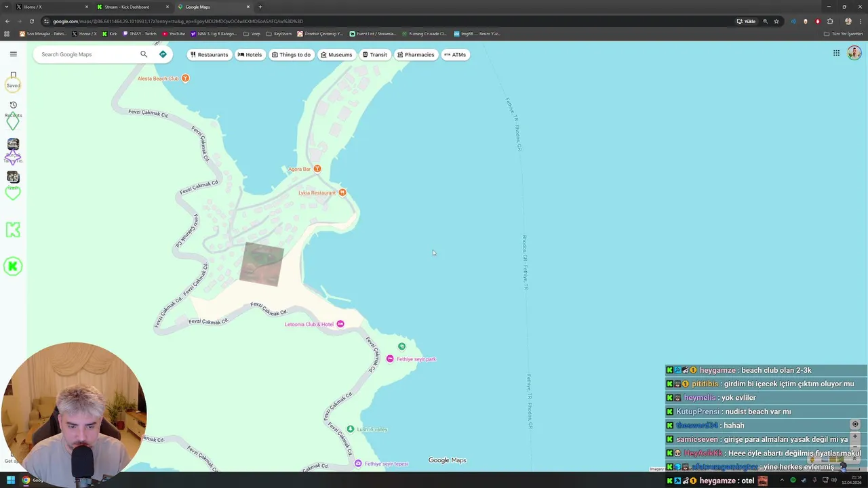Open the Google Maps hamburger menu
Viewport: 868px width, 488px height.
point(13,54)
